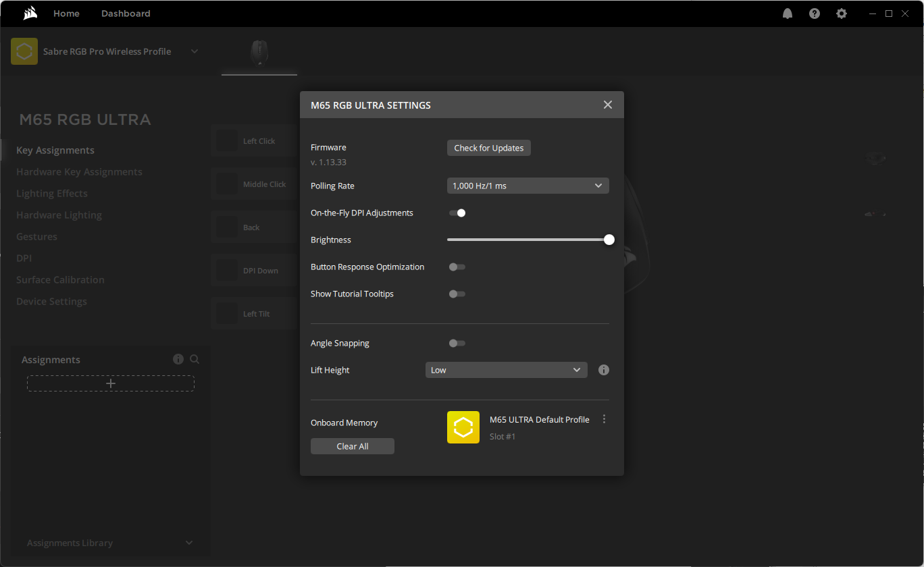Click the Sabre RGB Pro Wireless profile icon

pos(24,51)
